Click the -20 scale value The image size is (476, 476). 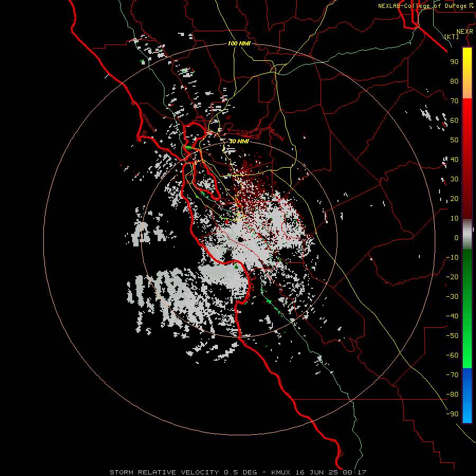pyautogui.click(x=452, y=277)
